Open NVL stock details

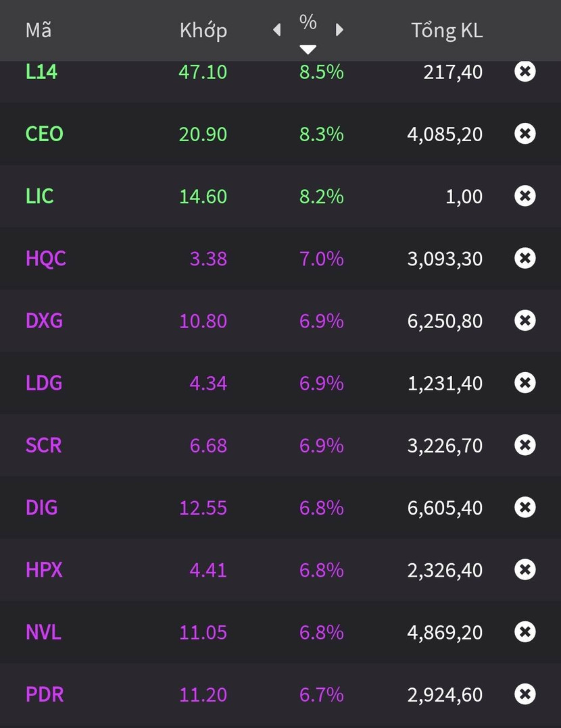pos(43,632)
